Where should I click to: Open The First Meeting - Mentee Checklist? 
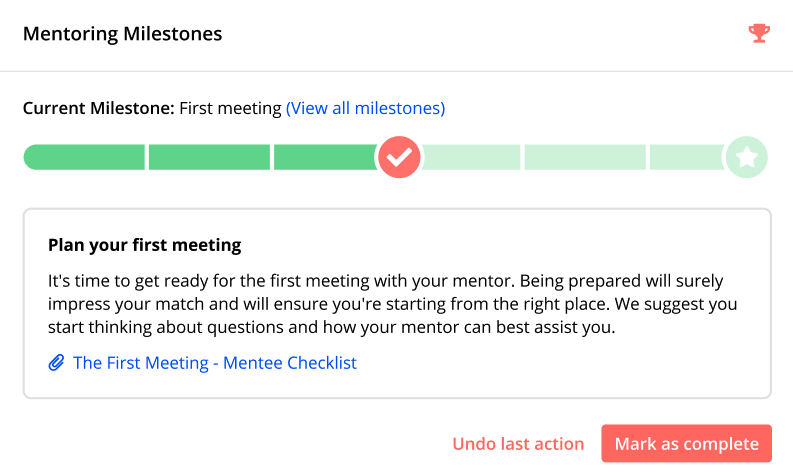(215, 363)
